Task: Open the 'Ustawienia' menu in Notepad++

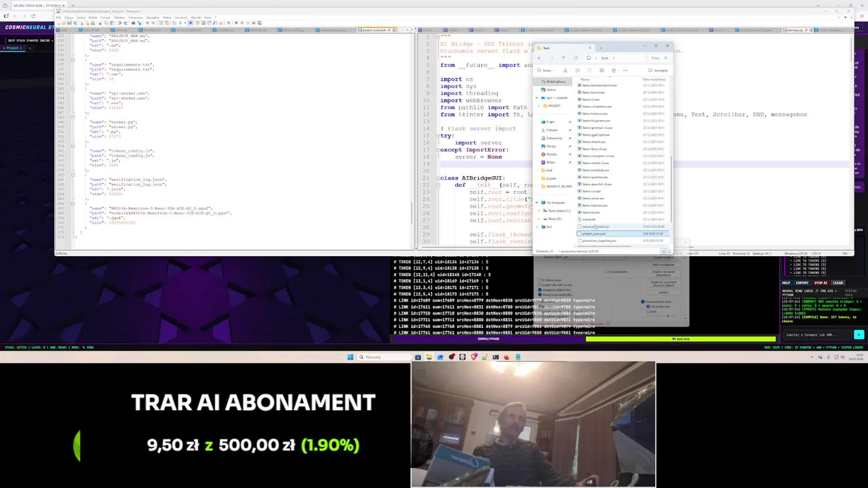Action: tap(136, 17)
